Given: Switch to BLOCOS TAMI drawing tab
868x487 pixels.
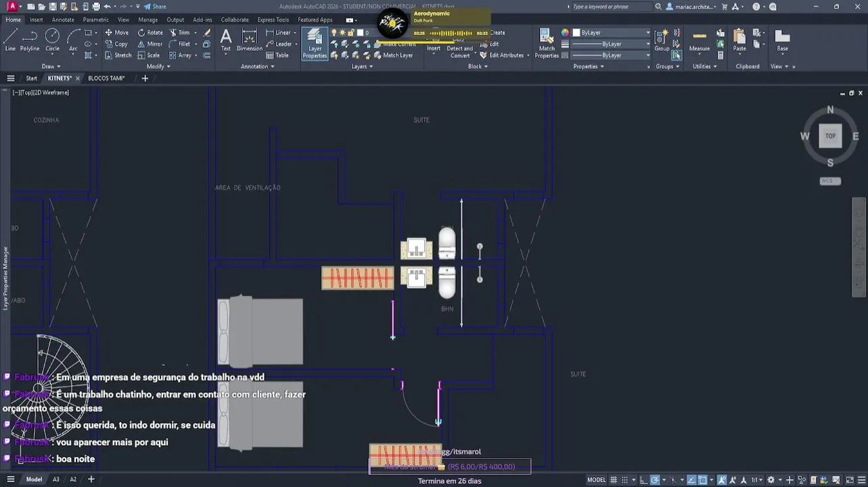Looking at the screenshot, I should [x=106, y=78].
